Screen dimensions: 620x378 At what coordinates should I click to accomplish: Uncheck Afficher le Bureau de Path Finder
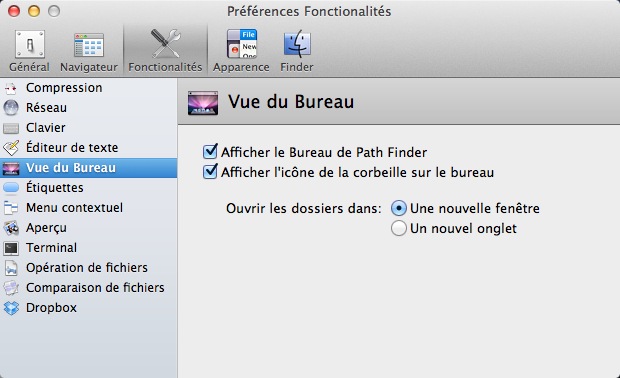pos(210,151)
